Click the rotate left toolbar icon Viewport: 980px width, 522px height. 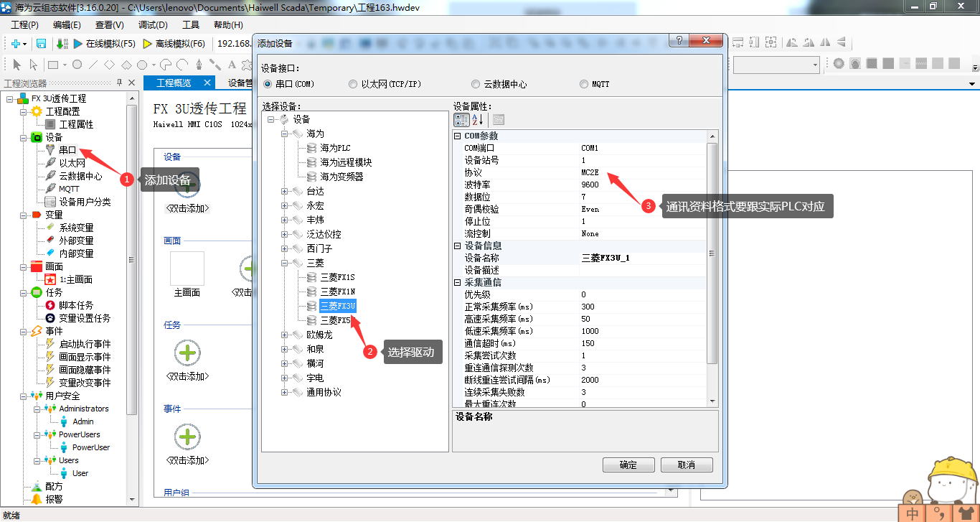point(792,43)
